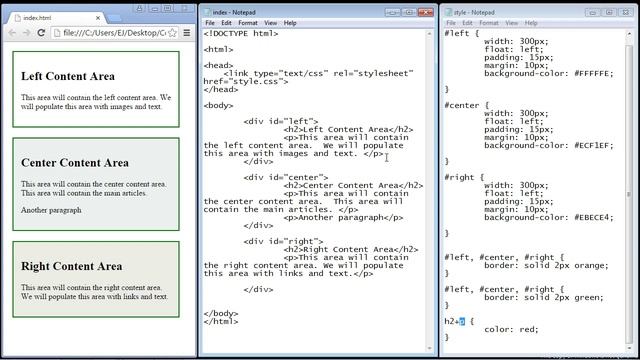Click the <div id="right"> line in index Notepad
The height and width of the screenshot is (360, 640).
(283, 241)
